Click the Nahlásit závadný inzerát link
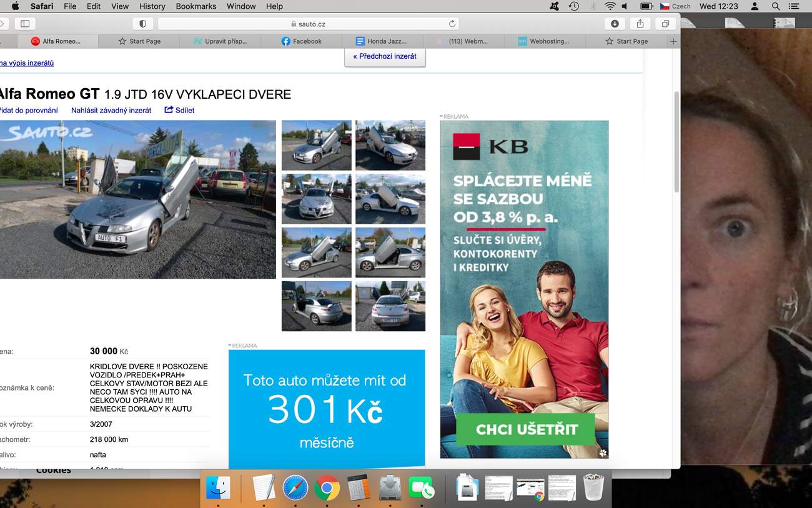 tap(111, 111)
